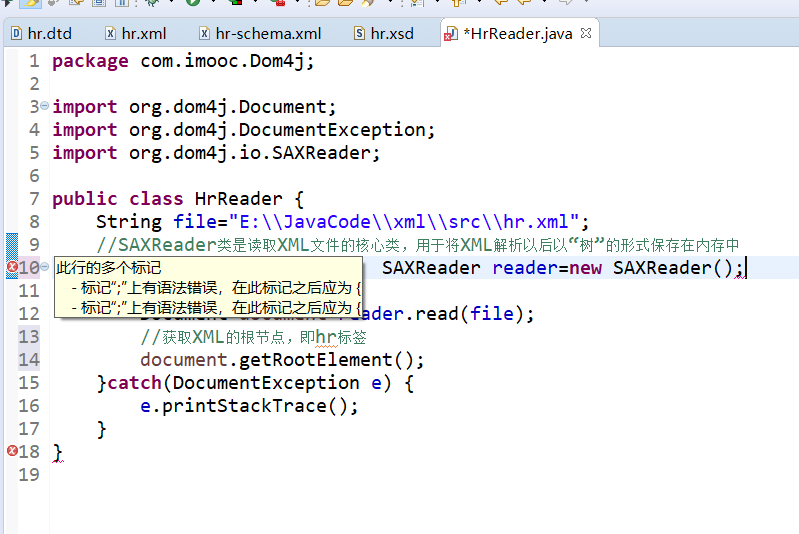Click the HrReader class name on line 7

point(238,199)
